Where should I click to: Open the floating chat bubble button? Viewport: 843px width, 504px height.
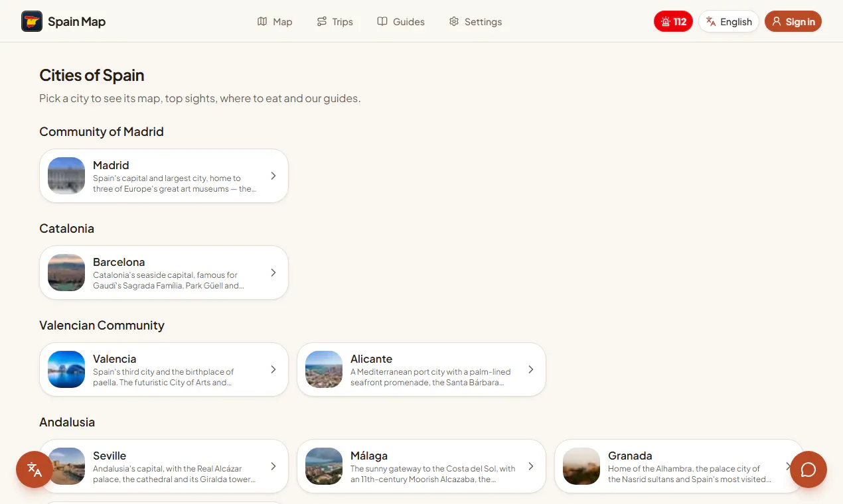point(808,470)
